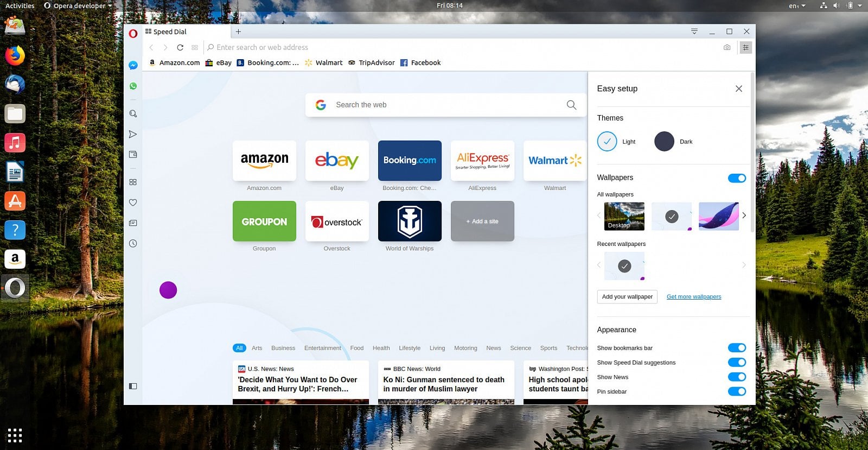
Task: Select the All news category
Action: [x=239, y=348]
